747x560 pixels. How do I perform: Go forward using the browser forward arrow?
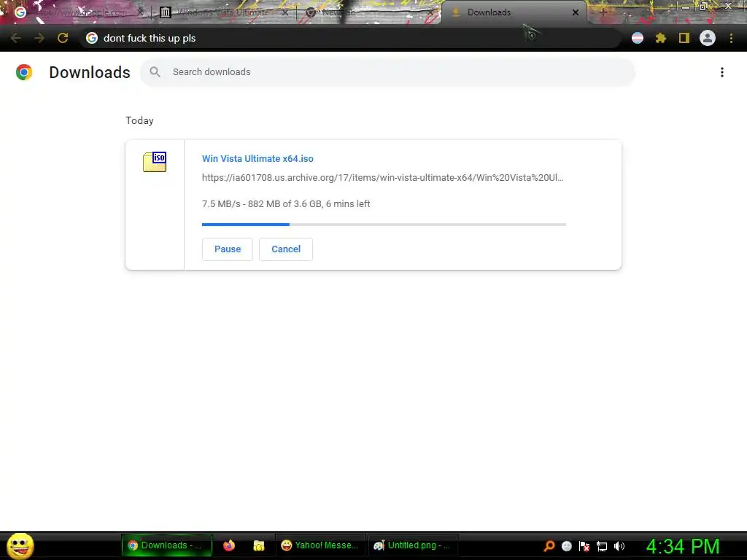click(x=39, y=38)
